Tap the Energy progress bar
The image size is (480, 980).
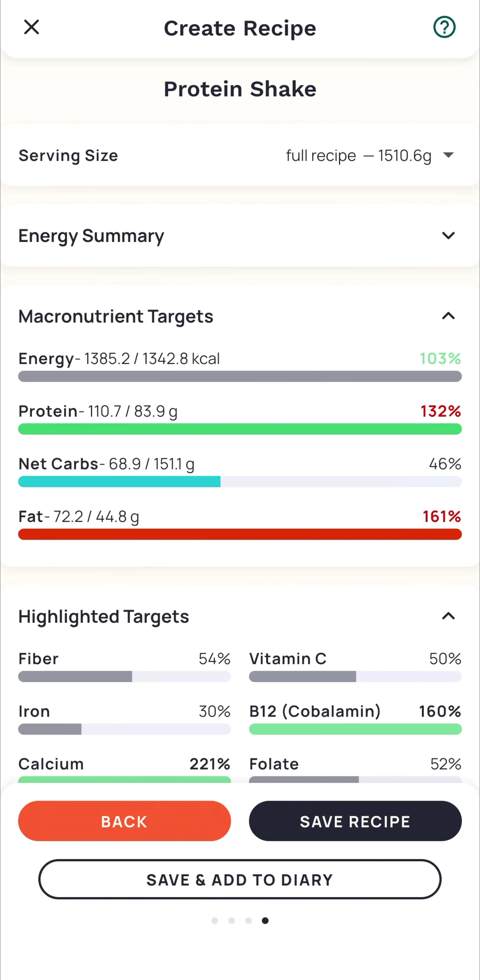coord(240,377)
